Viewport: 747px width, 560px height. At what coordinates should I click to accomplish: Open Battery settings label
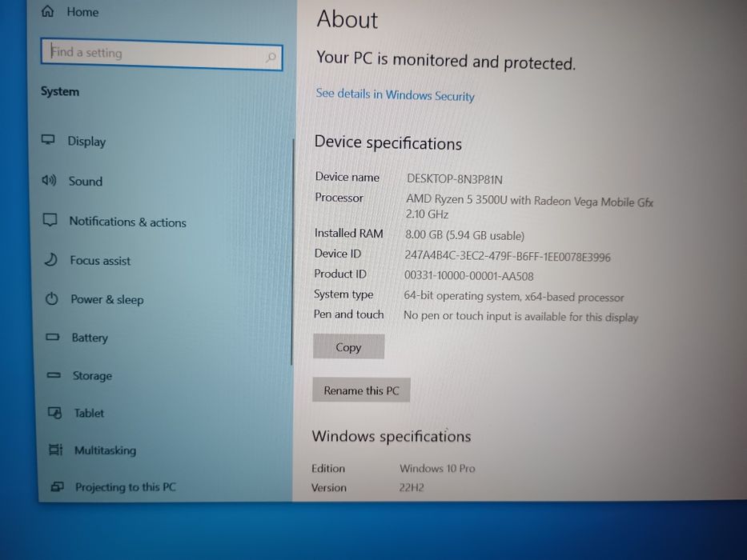[x=90, y=338]
